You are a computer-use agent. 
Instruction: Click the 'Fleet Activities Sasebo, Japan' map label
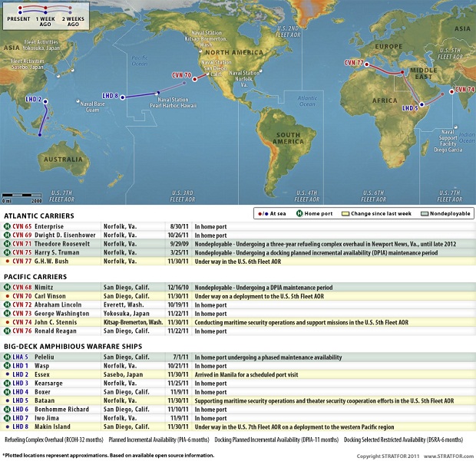28,64
